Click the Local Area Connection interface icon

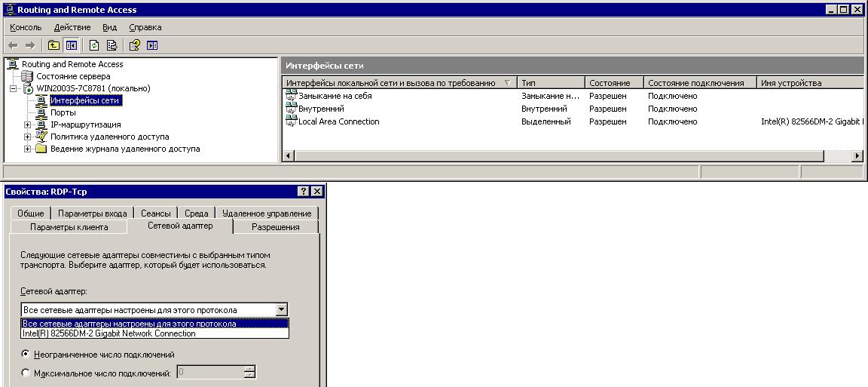291,121
